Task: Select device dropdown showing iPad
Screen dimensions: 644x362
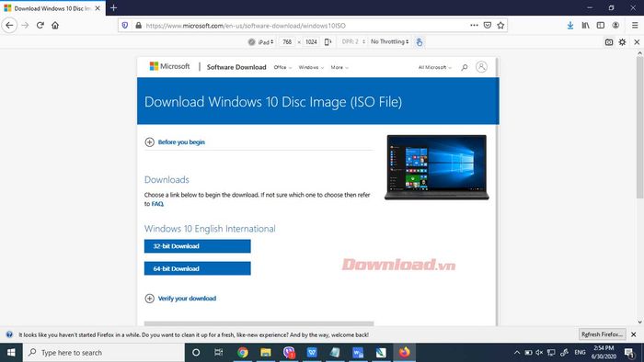Action: (261, 42)
